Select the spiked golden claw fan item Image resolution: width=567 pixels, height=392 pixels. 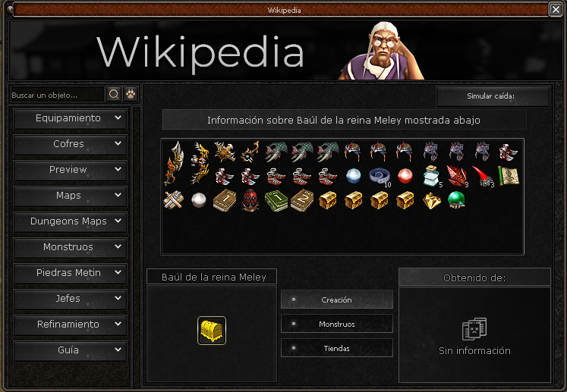click(x=225, y=151)
